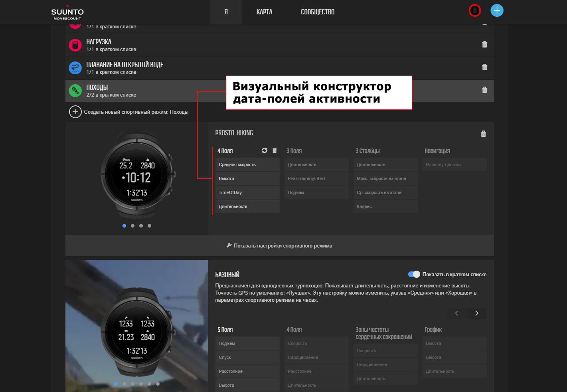Show next display with right arrow
Image resolution: width=567 pixels, height=392 pixels.
(x=476, y=313)
